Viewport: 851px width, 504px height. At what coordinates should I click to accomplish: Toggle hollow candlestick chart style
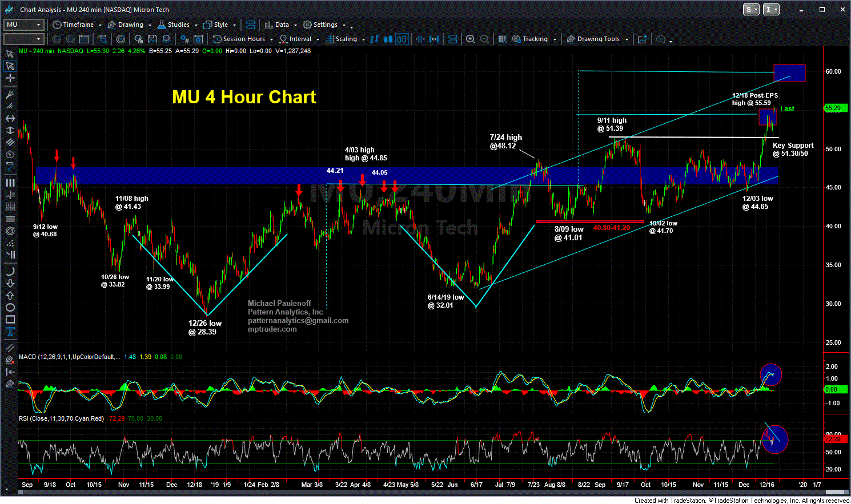[x=402, y=39]
